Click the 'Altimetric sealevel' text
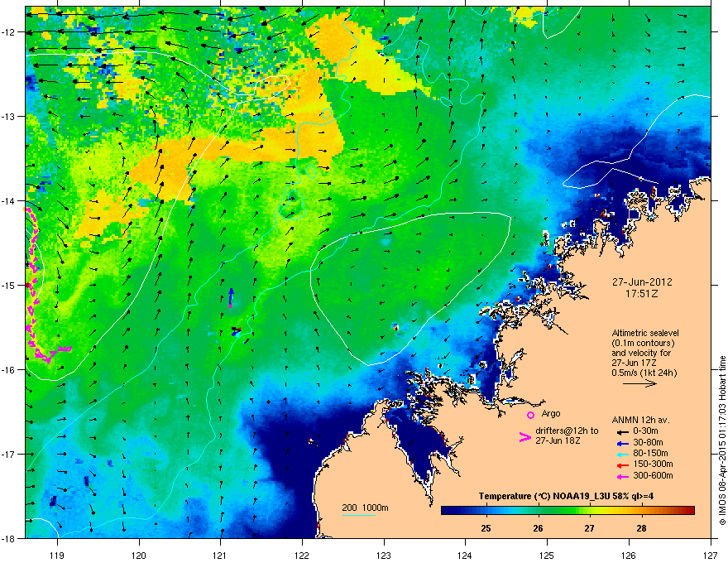 pyautogui.click(x=645, y=333)
